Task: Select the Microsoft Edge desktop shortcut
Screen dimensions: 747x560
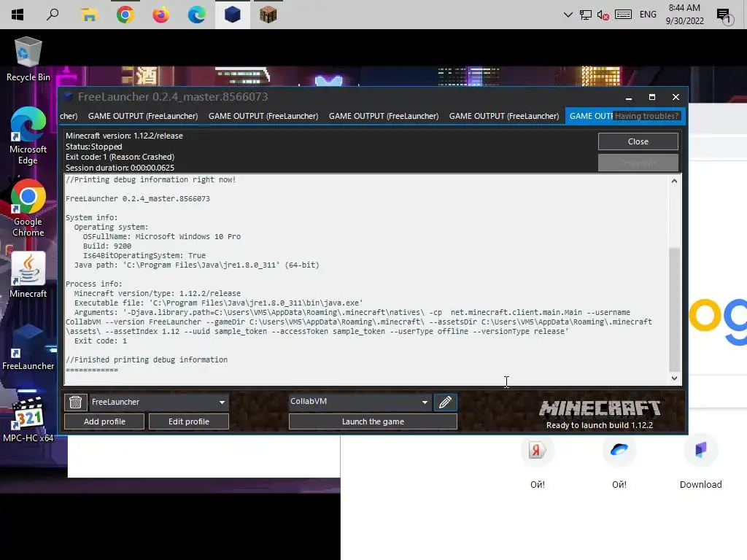Action: pyautogui.click(x=28, y=136)
